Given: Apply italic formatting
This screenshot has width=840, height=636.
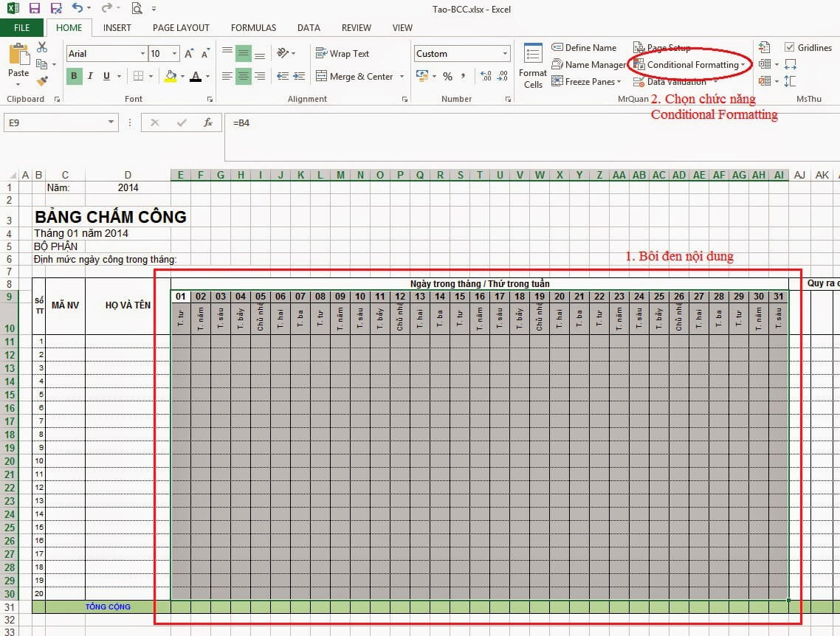Looking at the screenshot, I should click(x=89, y=76).
